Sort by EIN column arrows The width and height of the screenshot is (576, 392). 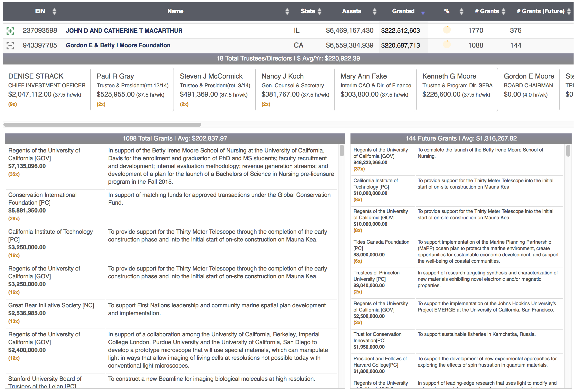pyautogui.click(x=54, y=11)
